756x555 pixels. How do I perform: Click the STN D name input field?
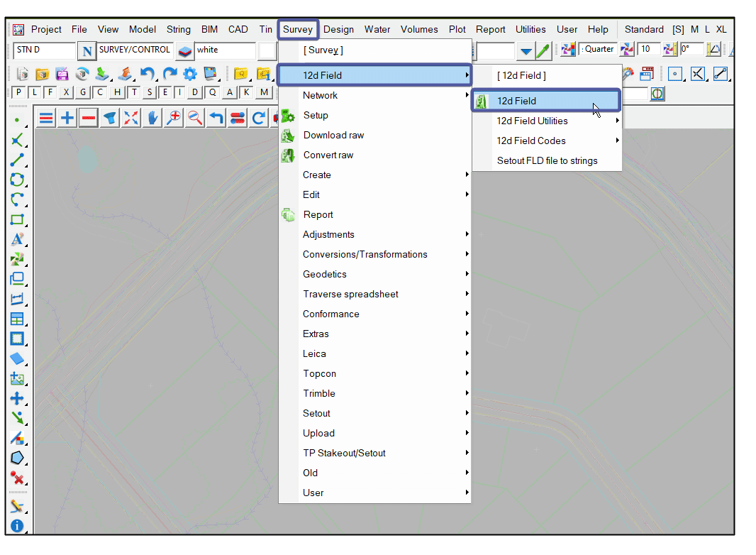click(43, 50)
